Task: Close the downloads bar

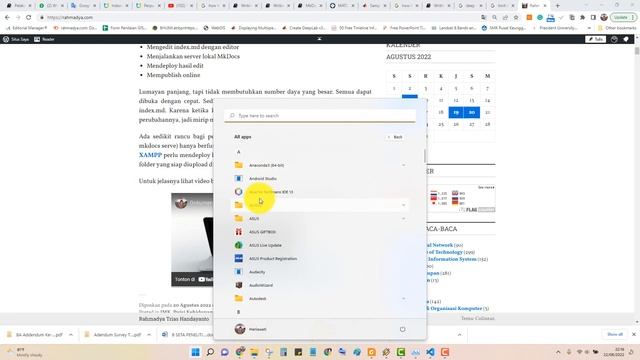Action: pos(634,334)
